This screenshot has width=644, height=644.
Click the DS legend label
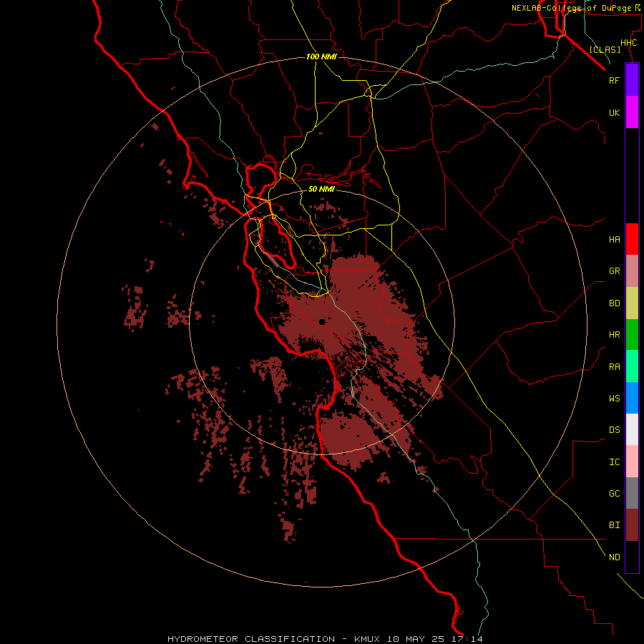pyautogui.click(x=614, y=430)
